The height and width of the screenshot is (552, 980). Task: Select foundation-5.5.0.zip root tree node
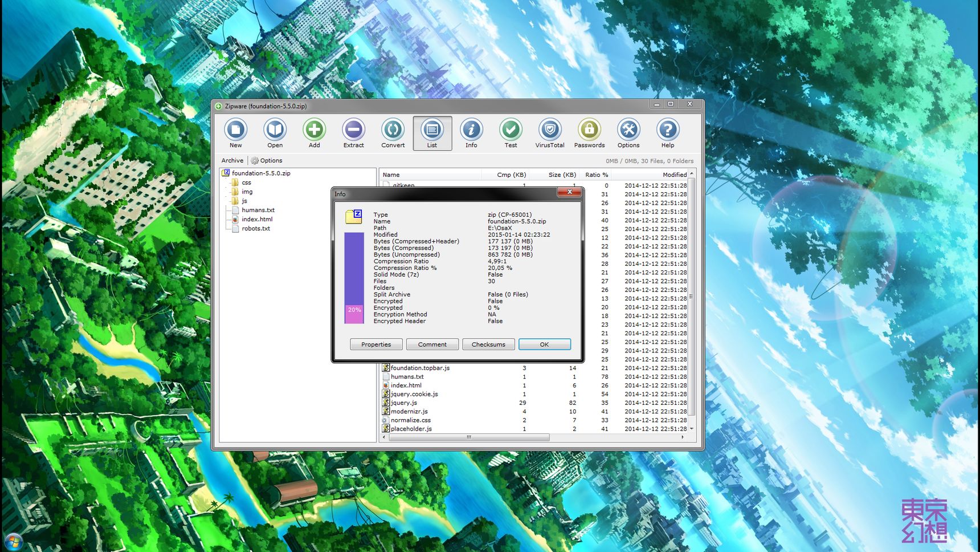point(261,173)
